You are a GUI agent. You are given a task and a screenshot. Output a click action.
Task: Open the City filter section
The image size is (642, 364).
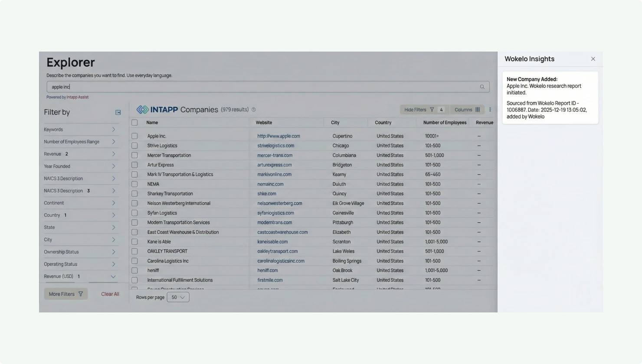(x=80, y=240)
